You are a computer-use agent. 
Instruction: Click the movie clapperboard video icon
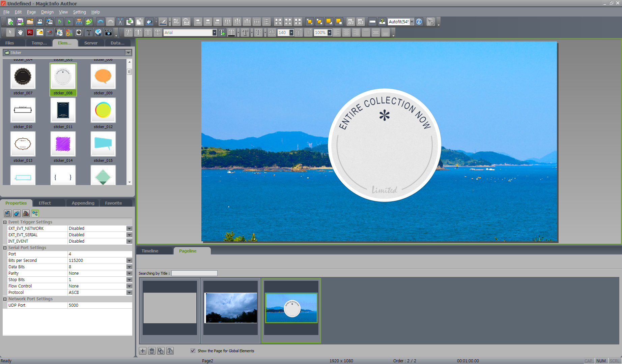click(108, 32)
